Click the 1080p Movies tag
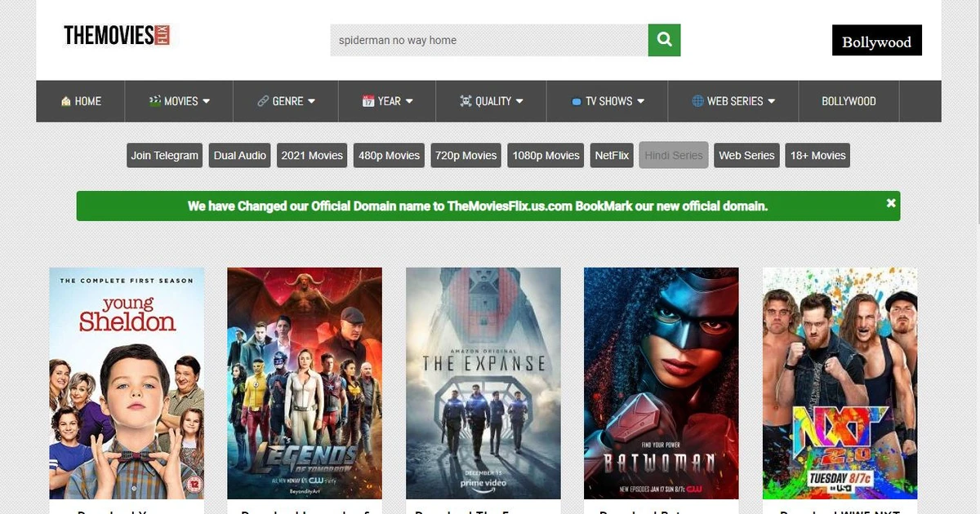Screen dimensions: 980x514 (x=545, y=155)
